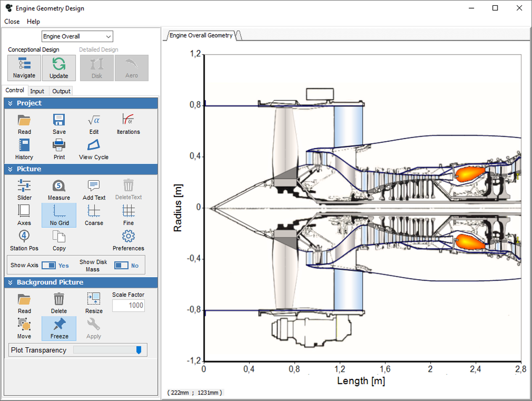Open the Help menu
This screenshot has height=401, width=532.
pyautogui.click(x=33, y=22)
